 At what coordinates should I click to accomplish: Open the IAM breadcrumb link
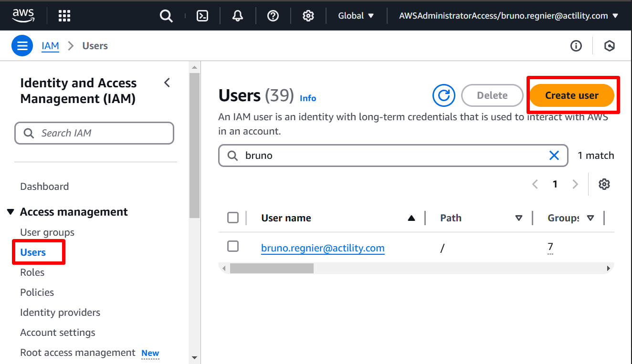click(50, 46)
